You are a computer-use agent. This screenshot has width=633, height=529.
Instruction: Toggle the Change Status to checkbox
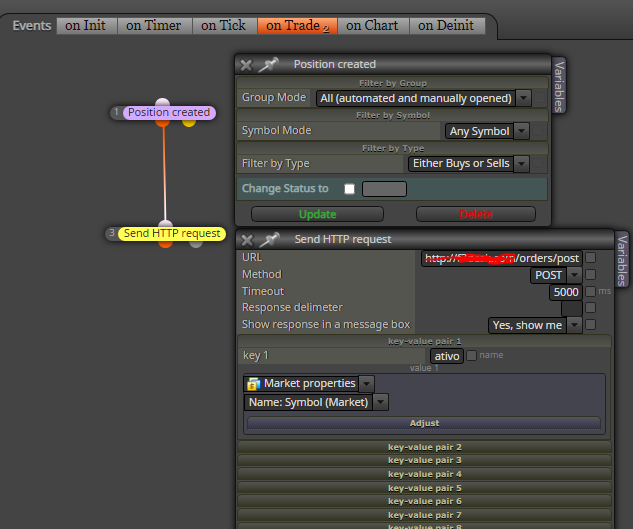[350, 189]
